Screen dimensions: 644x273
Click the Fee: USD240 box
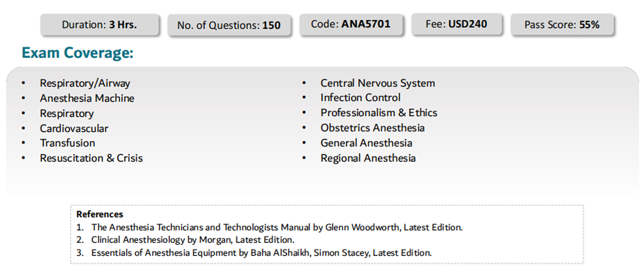pyautogui.click(x=456, y=24)
